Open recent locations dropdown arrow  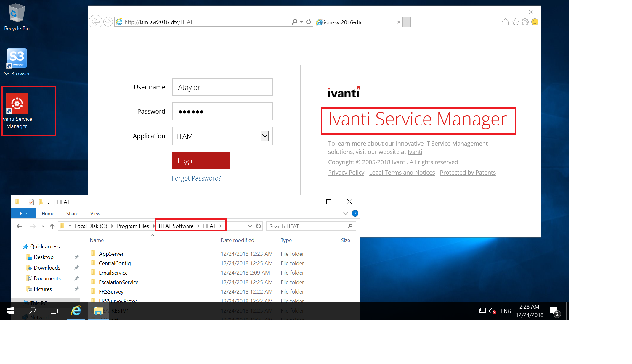click(x=43, y=226)
